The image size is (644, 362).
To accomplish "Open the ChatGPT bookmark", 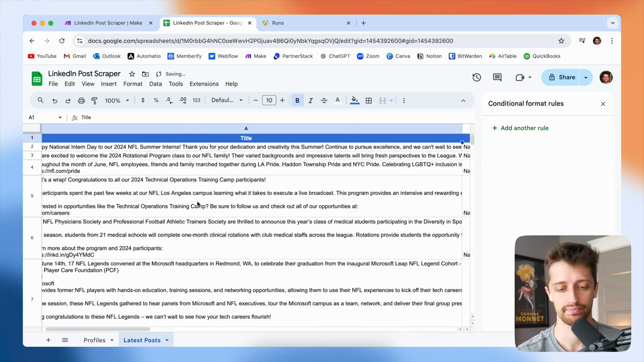I will click(x=335, y=56).
